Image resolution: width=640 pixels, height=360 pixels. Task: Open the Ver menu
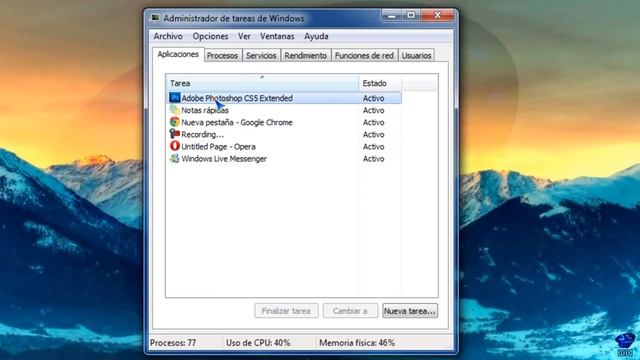[x=244, y=36]
